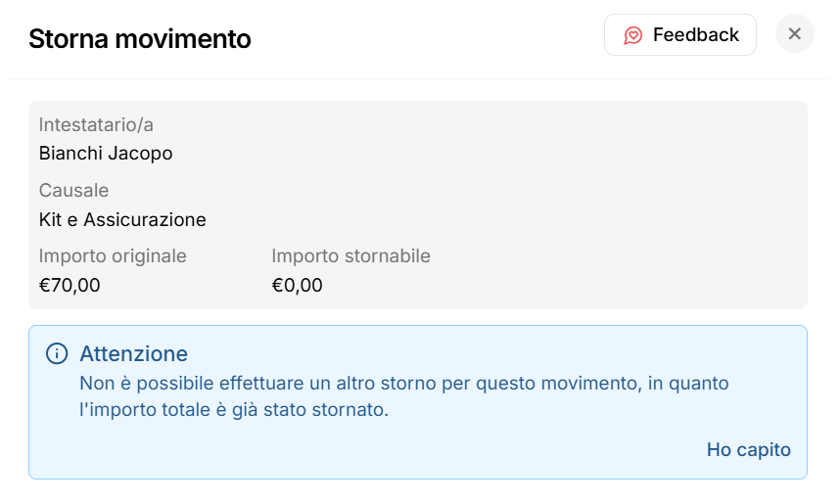Close the Storna movimento dialog

point(794,34)
